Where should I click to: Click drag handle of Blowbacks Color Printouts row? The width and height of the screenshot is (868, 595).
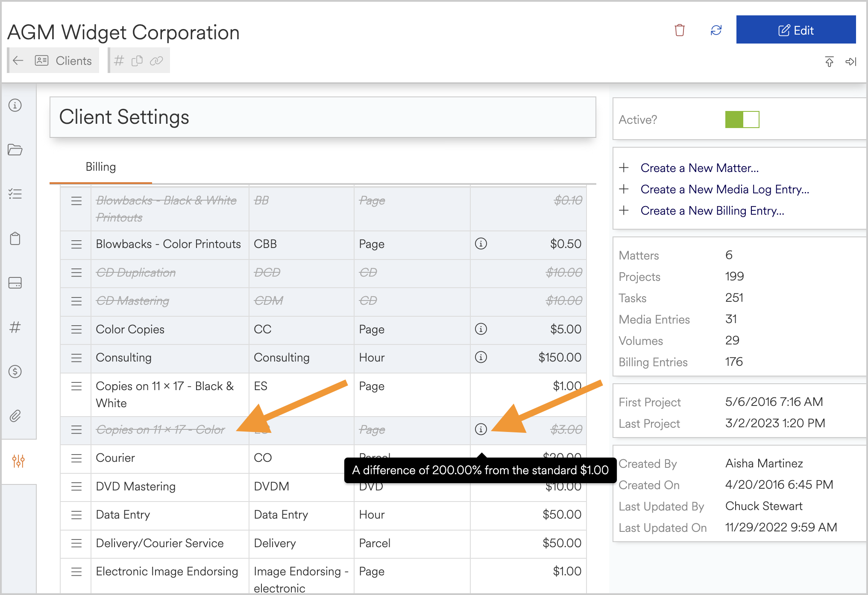76,244
